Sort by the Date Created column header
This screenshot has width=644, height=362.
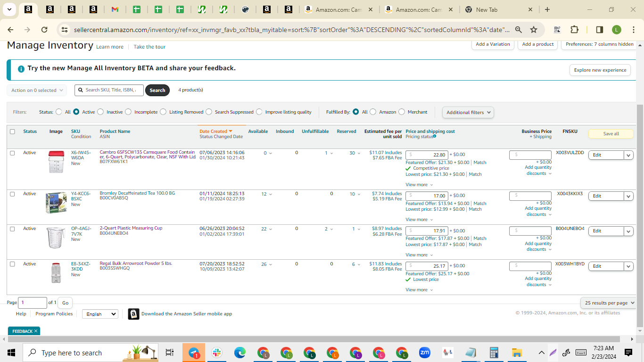pyautogui.click(x=216, y=132)
